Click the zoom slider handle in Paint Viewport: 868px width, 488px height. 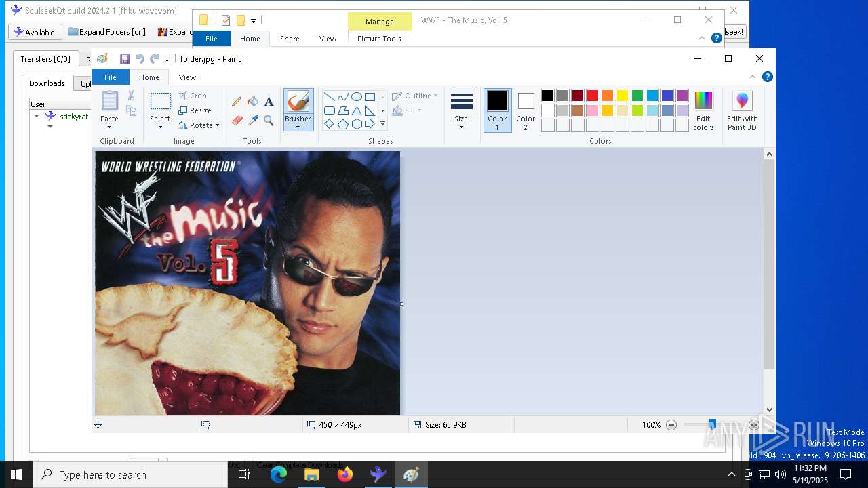(712, 424)
